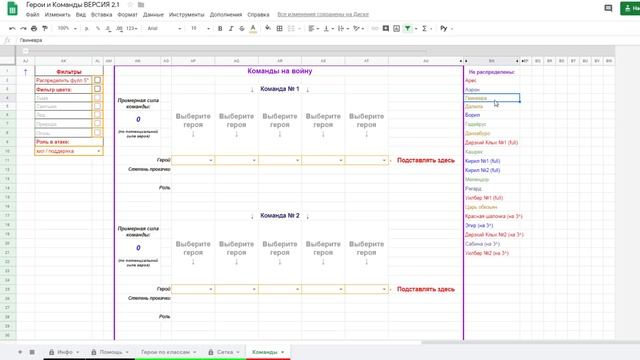Open the Файл menu
This screenshot has height=360, width=640.
pyautogui.click(x=33, y=15)
